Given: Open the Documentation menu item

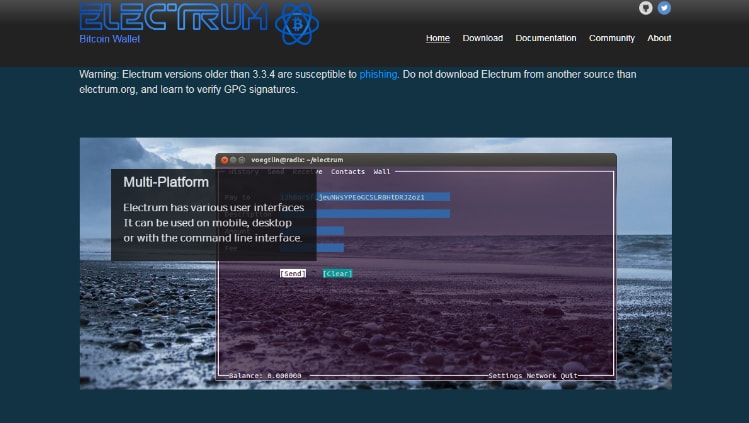Looking at the screenshot, I should point(546,38).
